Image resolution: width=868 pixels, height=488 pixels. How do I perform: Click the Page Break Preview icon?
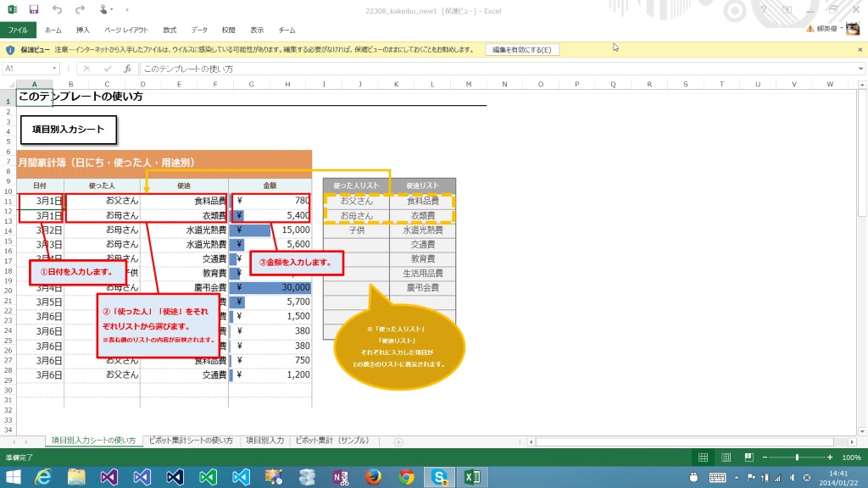click(x=748, y=457)
